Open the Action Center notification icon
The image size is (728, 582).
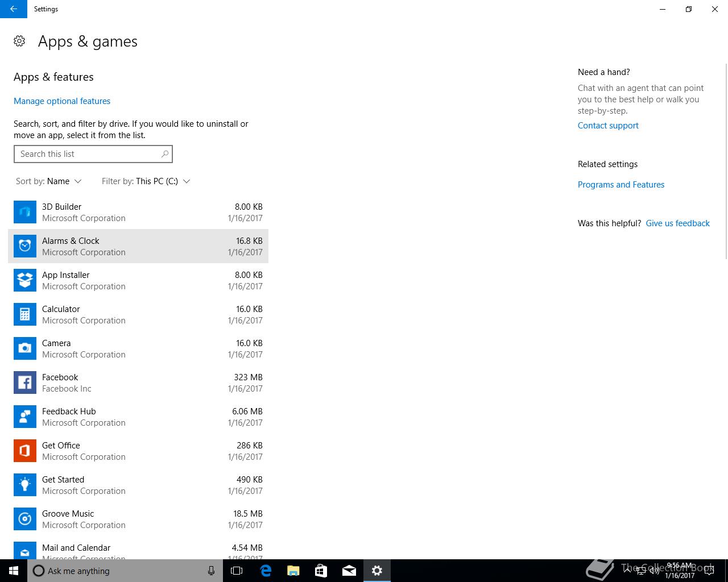tap(709, 571)
